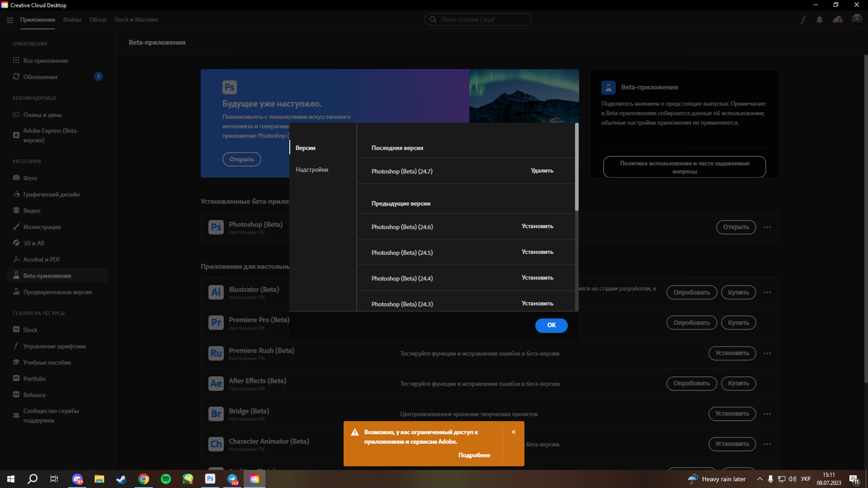Image resolution: width=868 pixels, height=488 pixels.
Task: Open Telegram from the taskbar
Action: click(232, 479)
